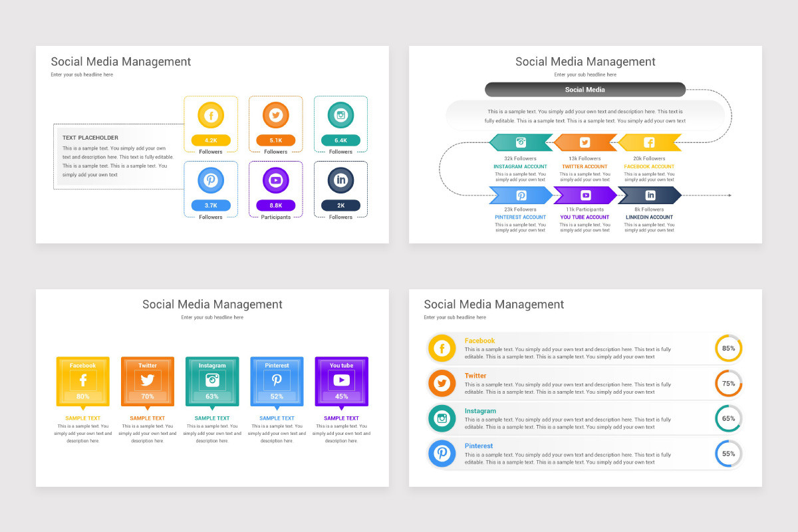Click the purple YouTube circle icon above 8.8K

tap(276, 180)
